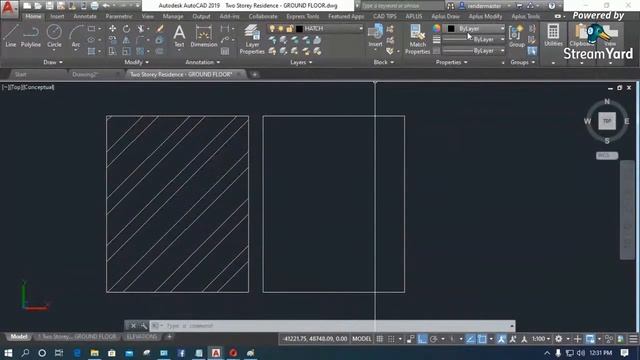
Task: Open the AutoCAD application menu
Action: tap(9, 8)
